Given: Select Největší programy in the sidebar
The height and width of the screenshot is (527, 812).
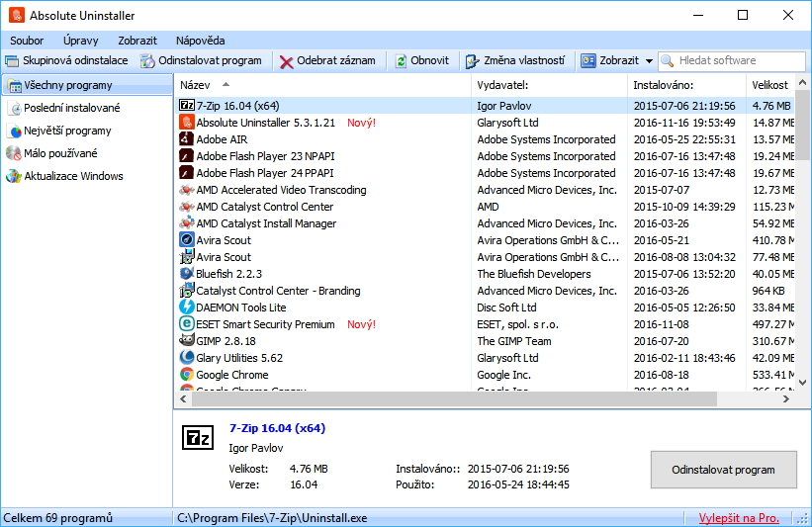Looking at the screenshot, I should 67,131.
